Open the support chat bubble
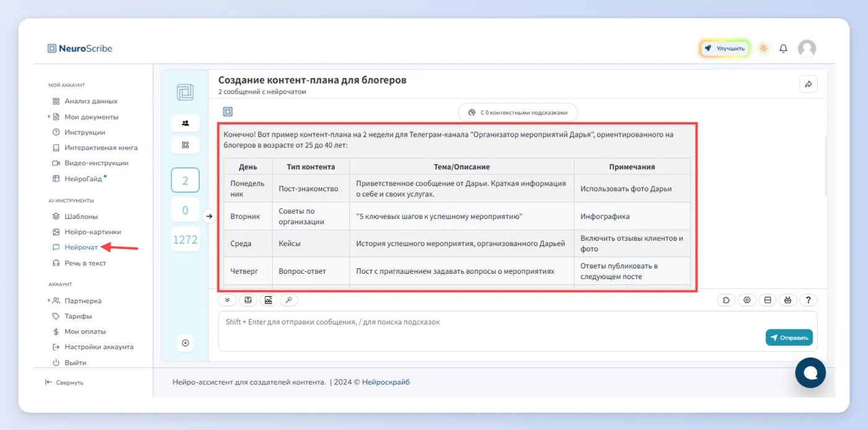 pos(811,373)
